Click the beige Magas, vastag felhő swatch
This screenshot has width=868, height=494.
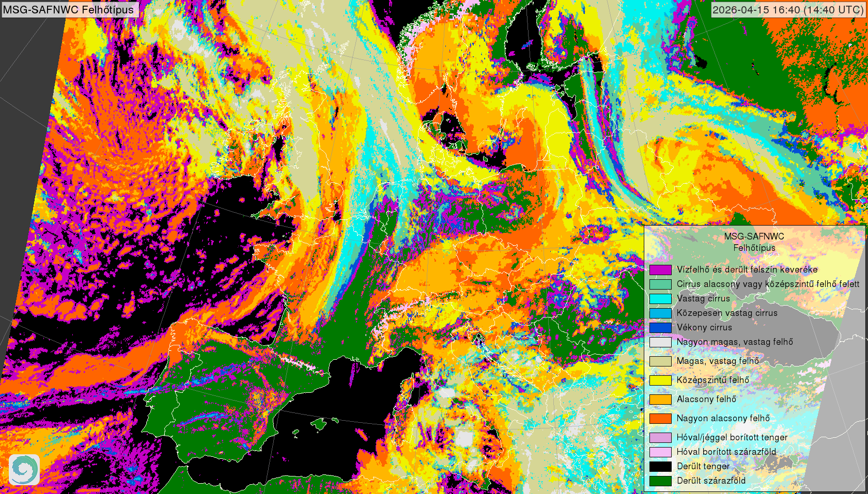coord(660,361)
